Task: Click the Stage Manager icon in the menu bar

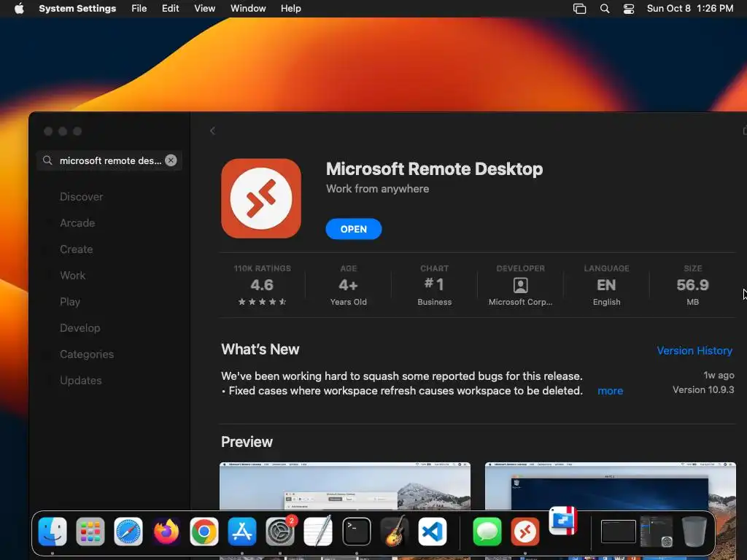Action: click(579, 9)
